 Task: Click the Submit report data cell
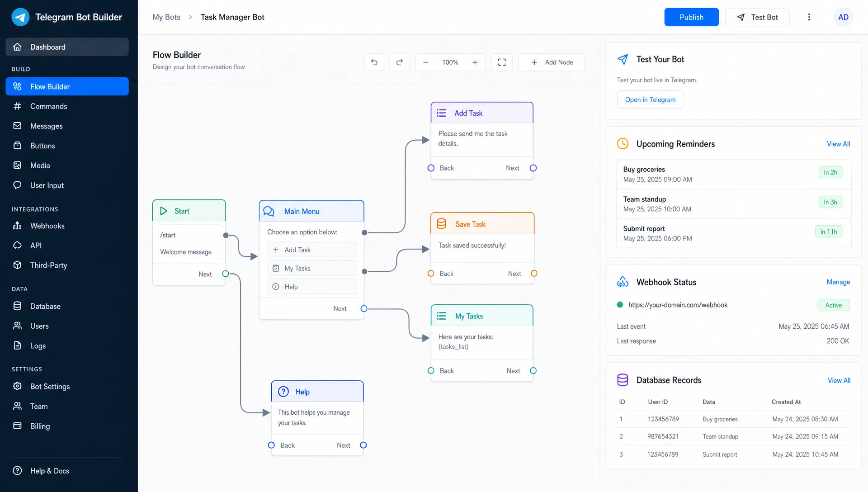tap(720, 454)
